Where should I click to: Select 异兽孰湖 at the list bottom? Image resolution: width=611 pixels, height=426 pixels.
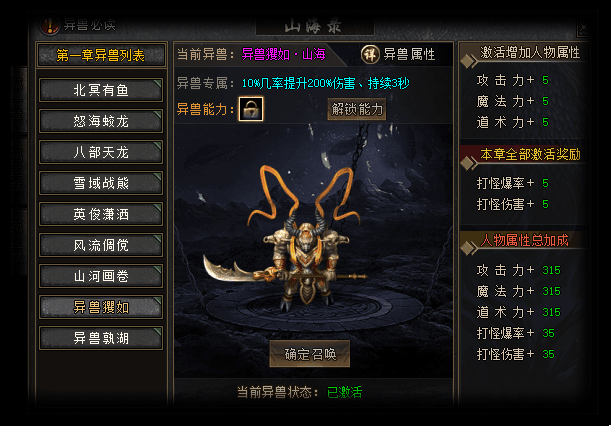pos(101,338)
